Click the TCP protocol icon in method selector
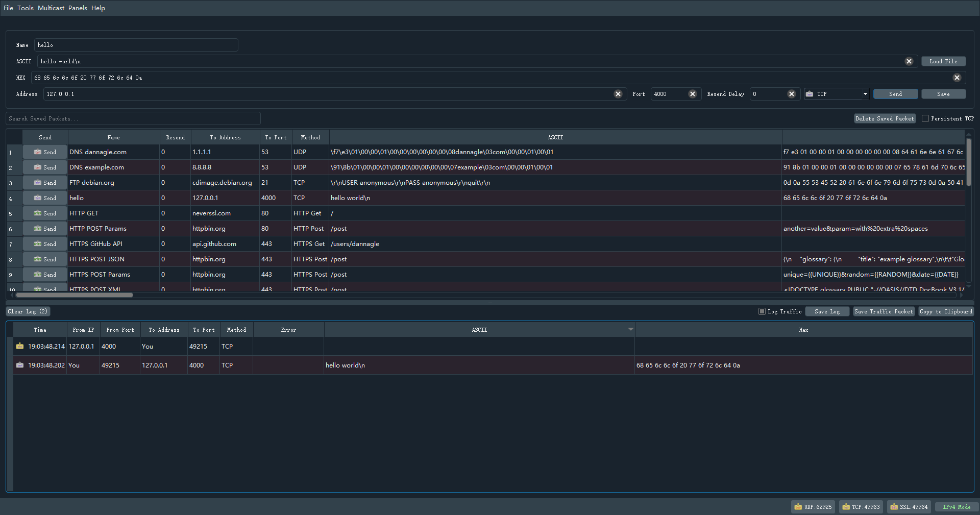The height and width of the screenshot is (515, 980). [810, 94]
